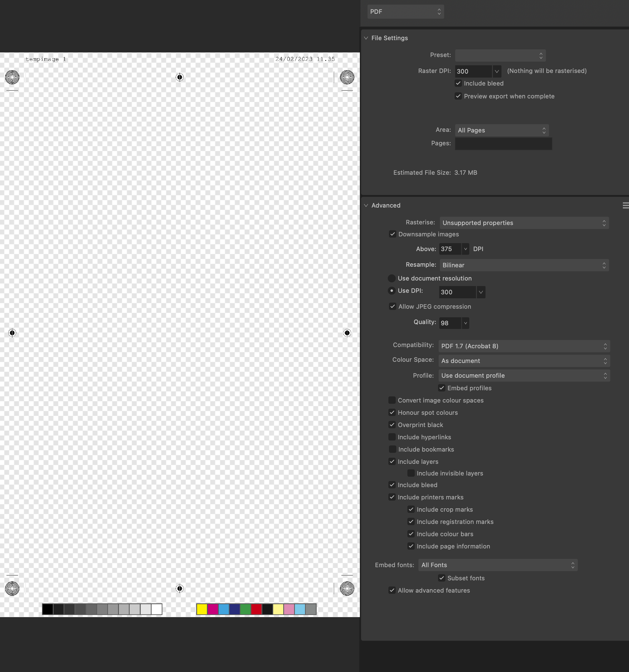Click the top-left star target printer mark
Screen dimensions: 629x672
tap(12, 77)
